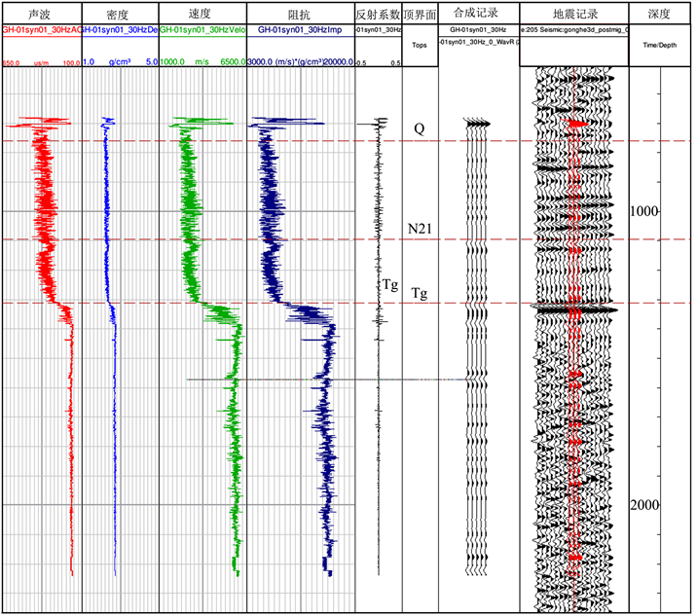Click the black synthetic wavelet at top of 合成记录

click(x=478, y=124)
